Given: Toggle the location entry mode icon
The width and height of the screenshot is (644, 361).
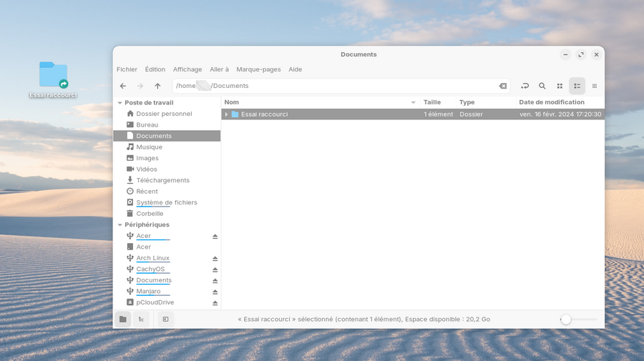Looking at the screenshot, I should coord(525,86).
